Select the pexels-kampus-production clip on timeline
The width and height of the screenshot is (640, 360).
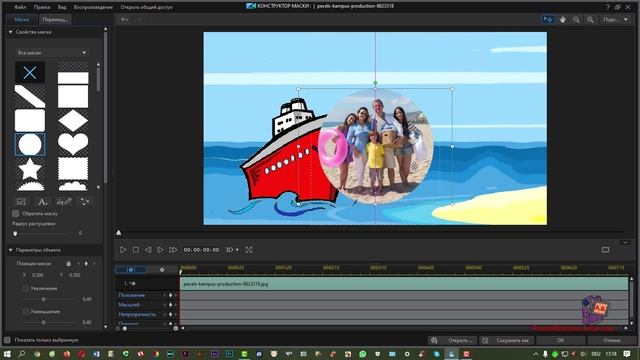[x=404, y=284]
